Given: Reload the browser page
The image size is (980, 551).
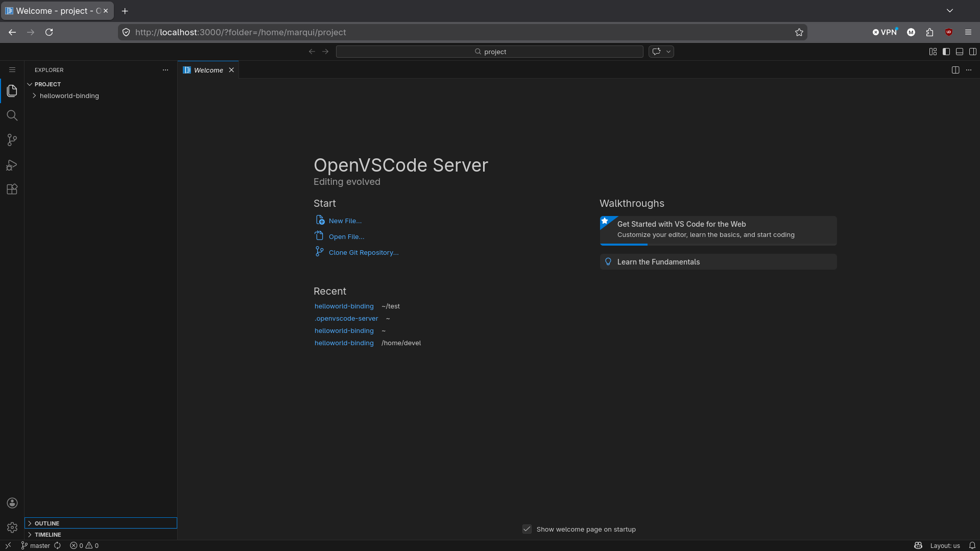Looking at the screenshot, I should (49, 32).
